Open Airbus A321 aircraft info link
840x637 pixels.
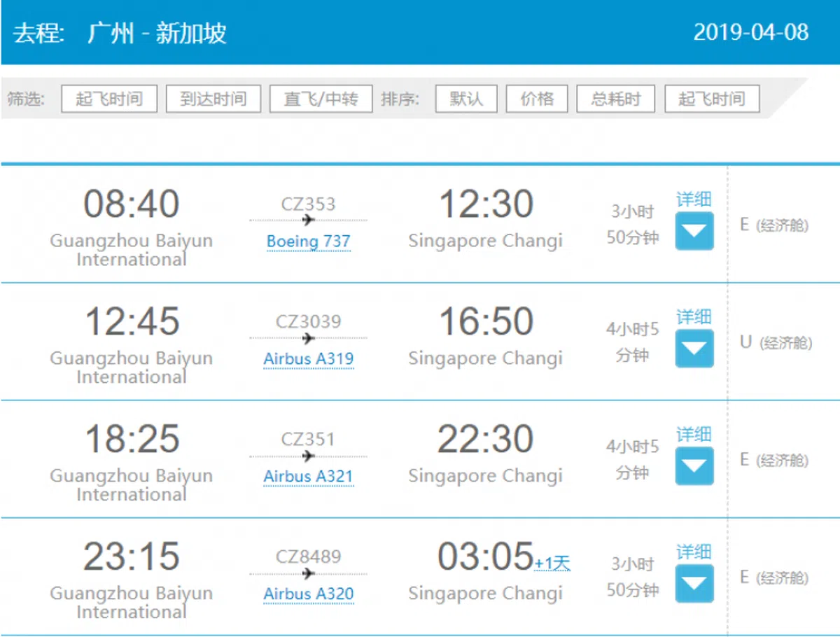tap(308, 477)
